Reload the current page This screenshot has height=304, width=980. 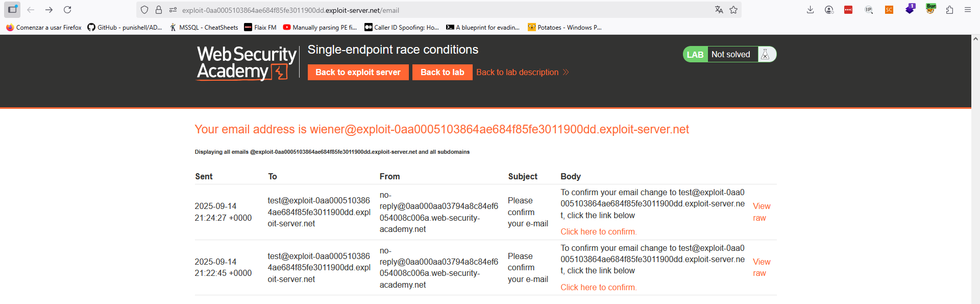click(67, 10)
